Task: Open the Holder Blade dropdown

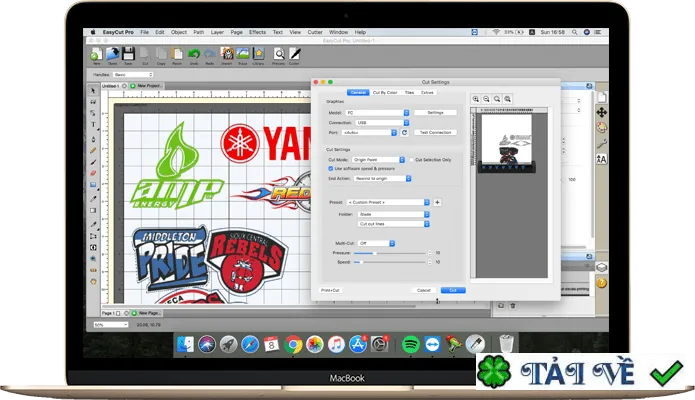Action: 393,214
